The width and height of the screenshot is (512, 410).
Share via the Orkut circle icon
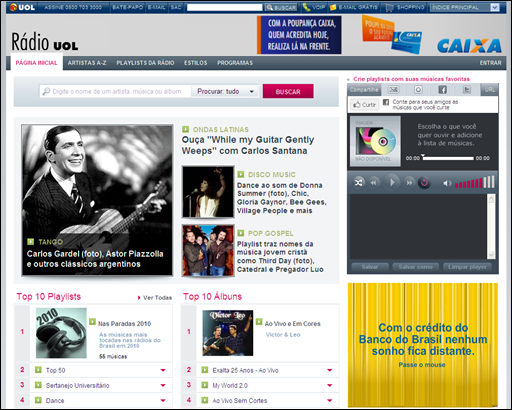(418, 89)
